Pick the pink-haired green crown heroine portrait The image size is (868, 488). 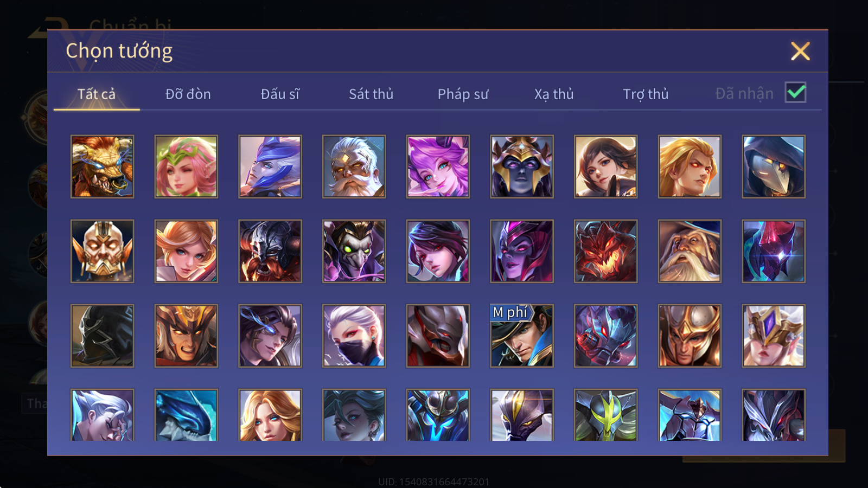pos(186,166)
